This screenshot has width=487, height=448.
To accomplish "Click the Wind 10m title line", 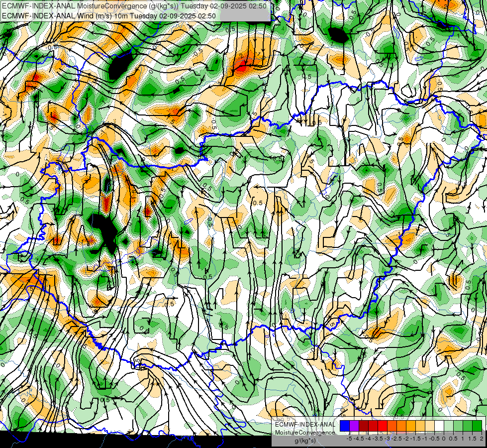I will click(109, 16).
